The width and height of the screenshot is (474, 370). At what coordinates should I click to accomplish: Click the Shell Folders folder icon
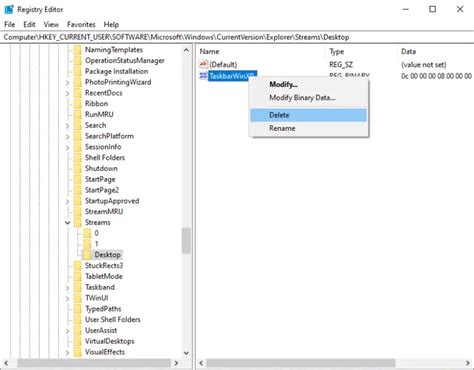pos(78,158)
